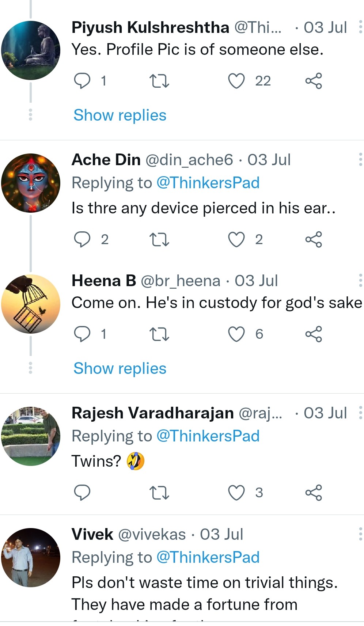Share Rajesh Varadharajan's tweet
This screenshot has width=364, height=626.
tap(314, 493)
